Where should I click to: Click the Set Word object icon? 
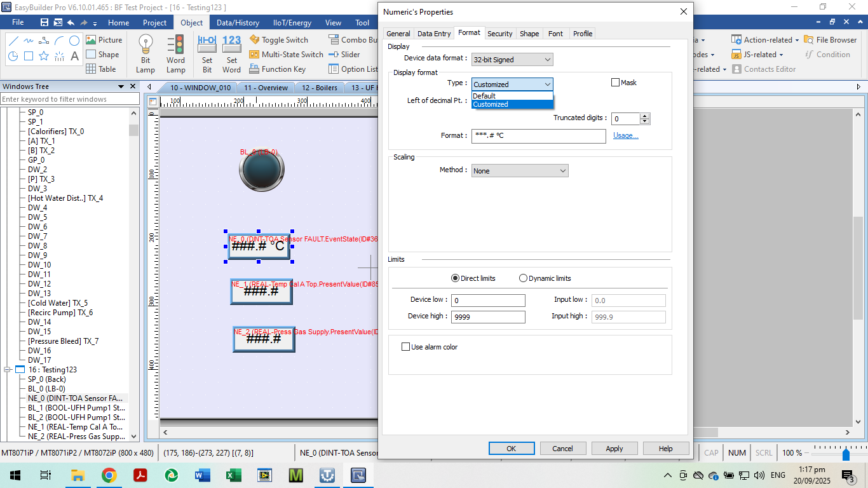point(232,53)
